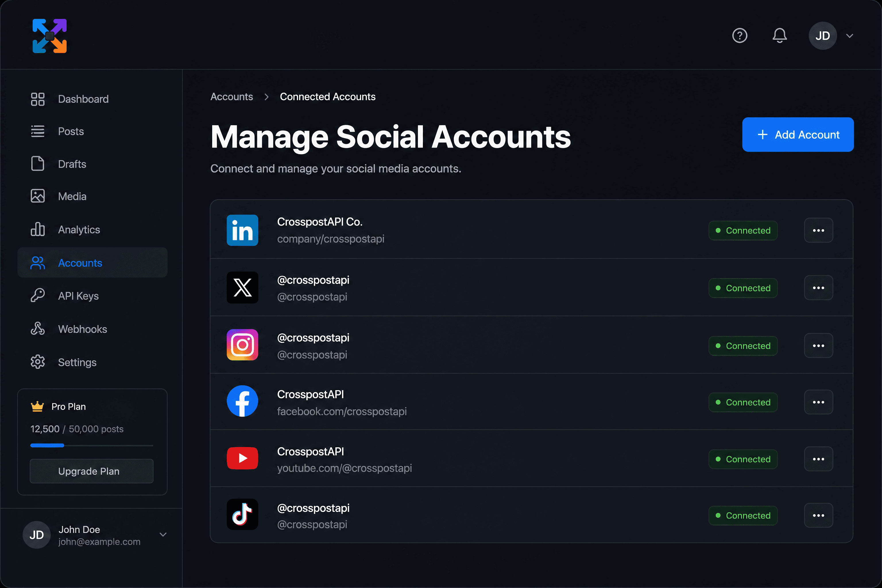882x588 pixels.
Task: Click the Drafts file icon
Action: click(38, 164)
